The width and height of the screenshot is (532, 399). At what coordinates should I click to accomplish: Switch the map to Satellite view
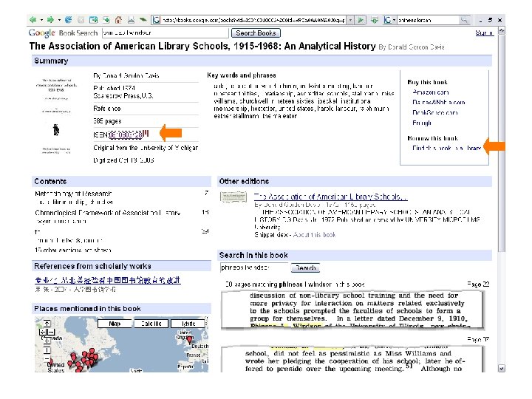[151, 324]
